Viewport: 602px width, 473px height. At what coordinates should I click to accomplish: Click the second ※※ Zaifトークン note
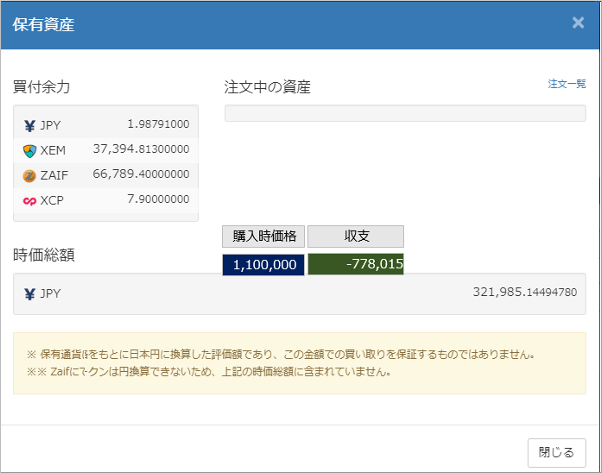pos(209,372)
